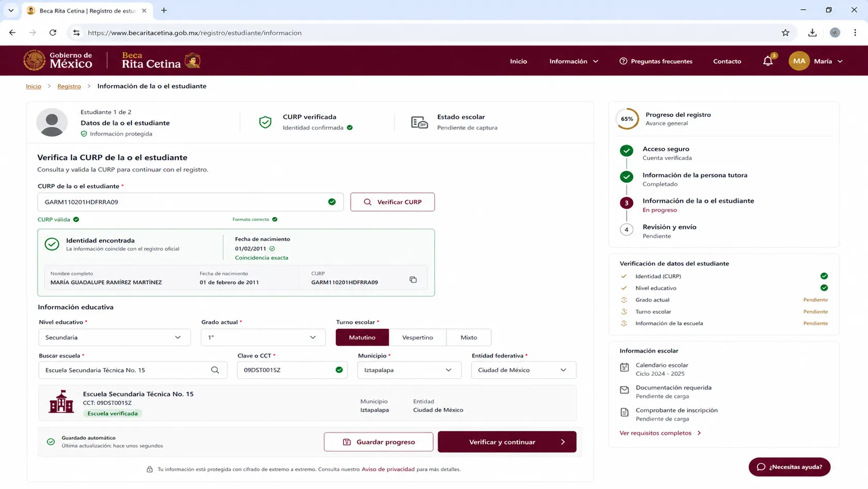This screenshot has height=489, width=868.
Task: Click the Escuela verificada badge
Action: coord(113,414)
